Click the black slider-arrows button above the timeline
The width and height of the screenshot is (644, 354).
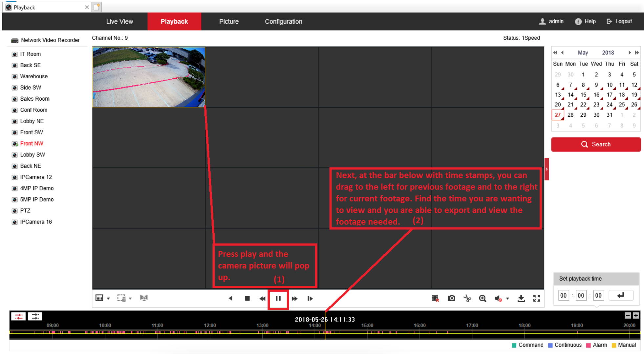(35, 316)
